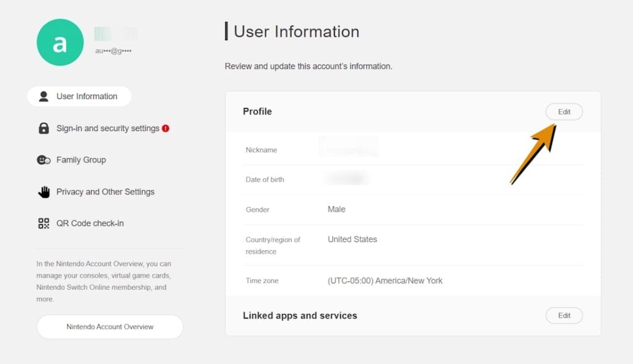
Task: Edit the Linked apps and services section
Action: pyautogui.click(x=564, y=316)
